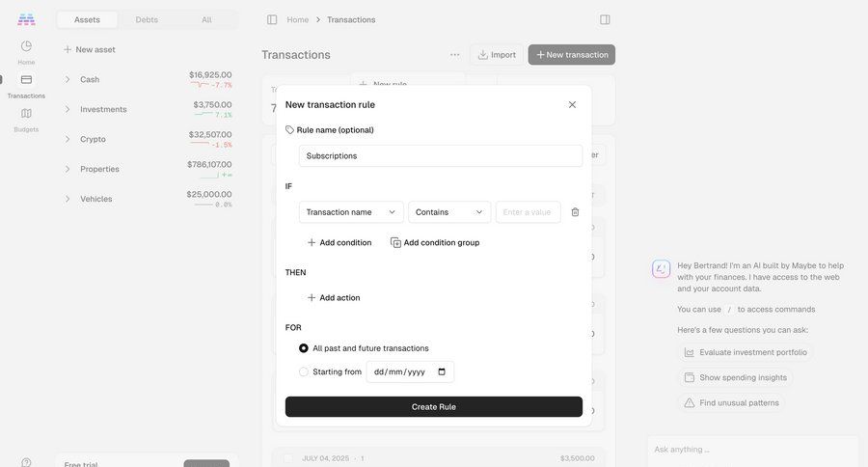
Task: Click the $786,107.00 Properties balance
Action: coord(209,165)
